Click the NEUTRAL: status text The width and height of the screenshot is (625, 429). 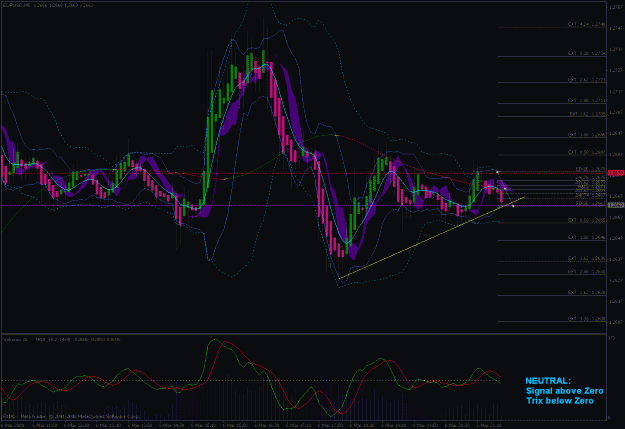tap(548, 381)
